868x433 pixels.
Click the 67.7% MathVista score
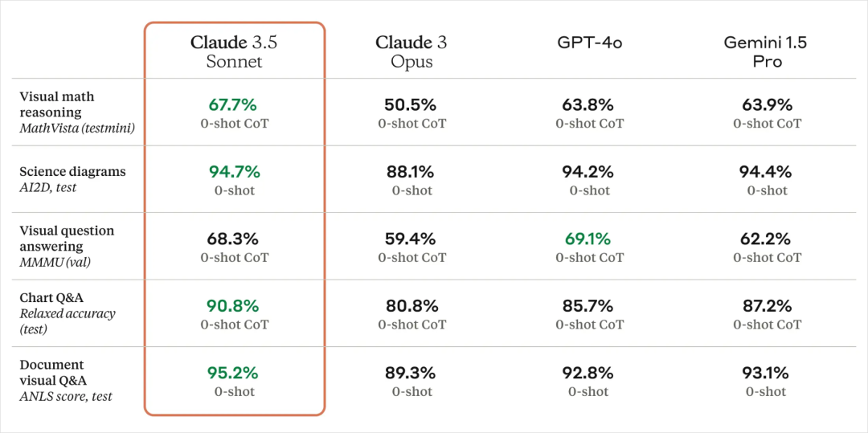(x=233, y=104)
